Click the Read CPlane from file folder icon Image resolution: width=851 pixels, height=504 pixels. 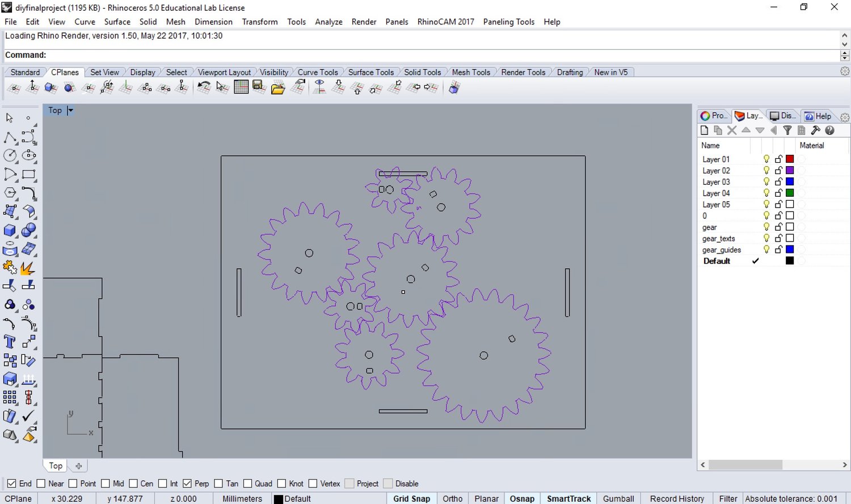tap(278, 88)
